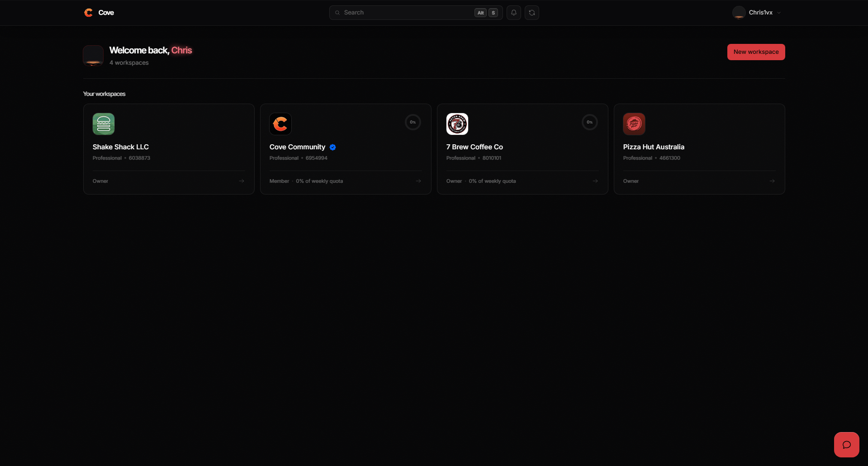
Task: Click the arrow on Pizza Hut Australia card
Action: [772, 181]
